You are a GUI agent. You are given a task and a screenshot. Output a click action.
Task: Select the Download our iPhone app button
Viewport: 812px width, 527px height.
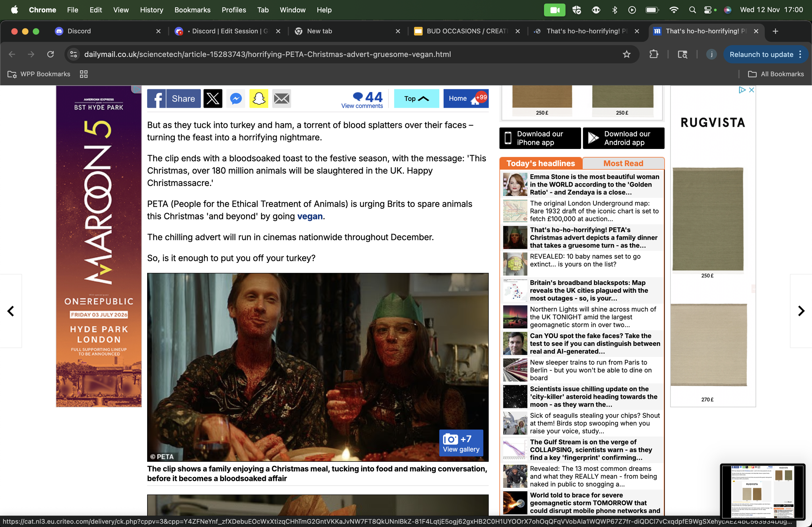539,138
